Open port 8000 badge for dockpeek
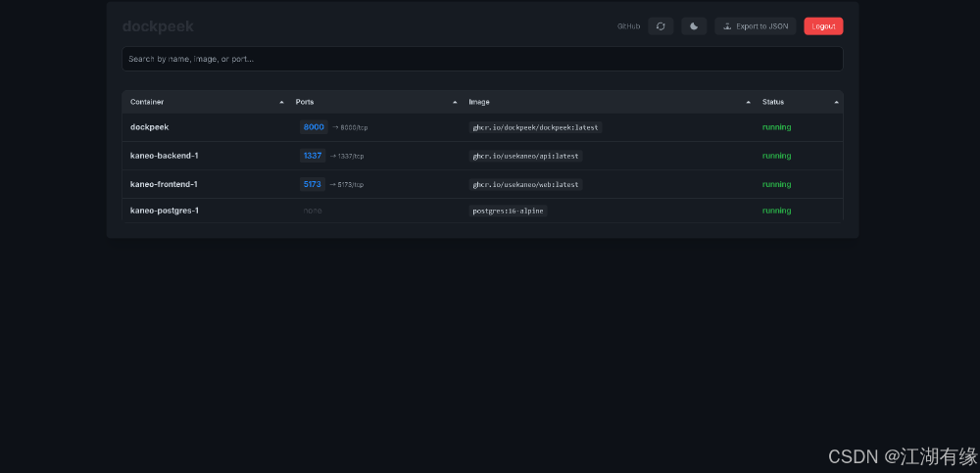The image size is (980, 473). tap(314, 127)
